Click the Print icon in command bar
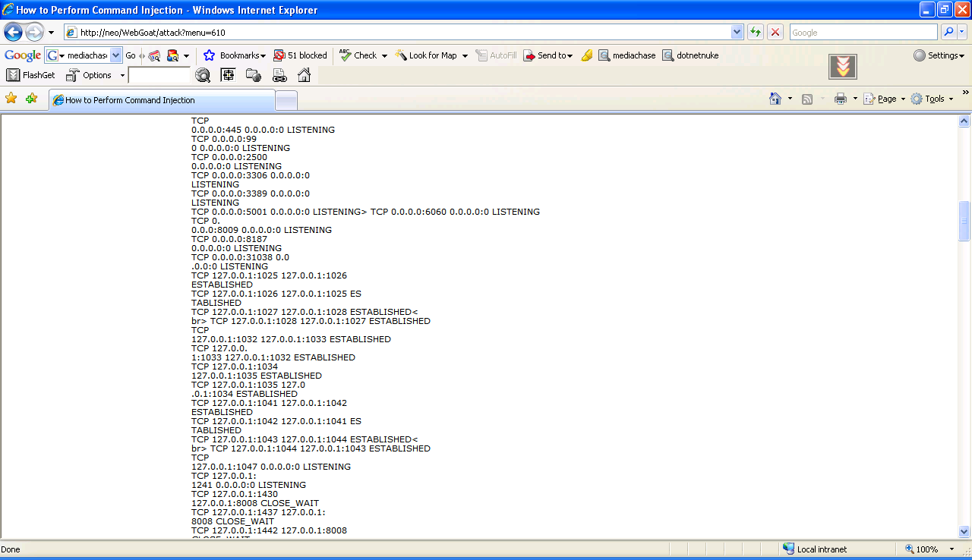Viewport: 972px width, 560px height. pyautogui.click(x=840, y=99)
